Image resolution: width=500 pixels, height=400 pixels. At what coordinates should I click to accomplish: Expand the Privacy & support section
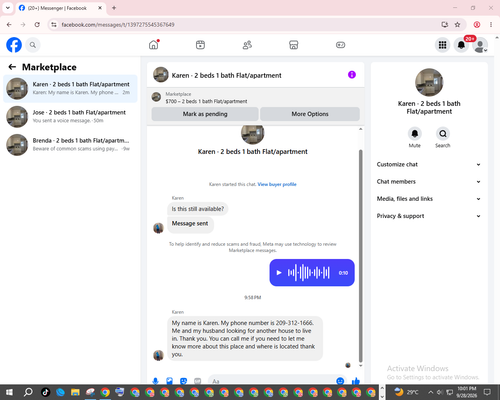429,216
